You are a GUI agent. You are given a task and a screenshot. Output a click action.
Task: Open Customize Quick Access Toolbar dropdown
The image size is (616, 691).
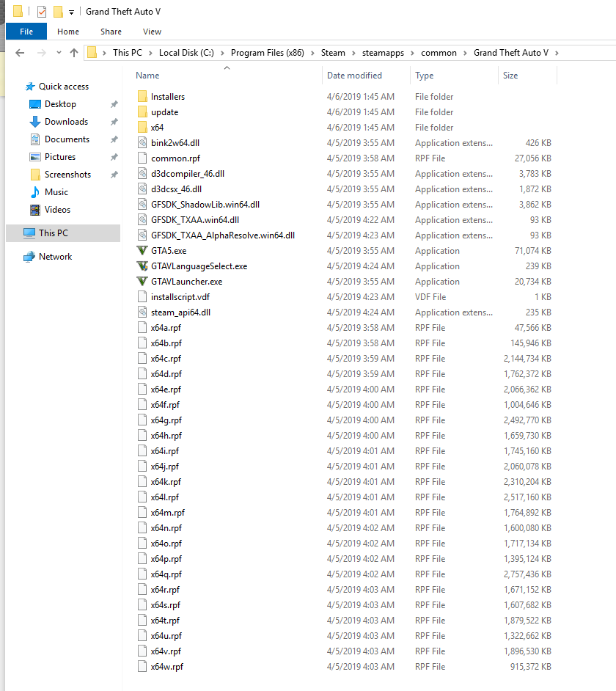[71, 12]
